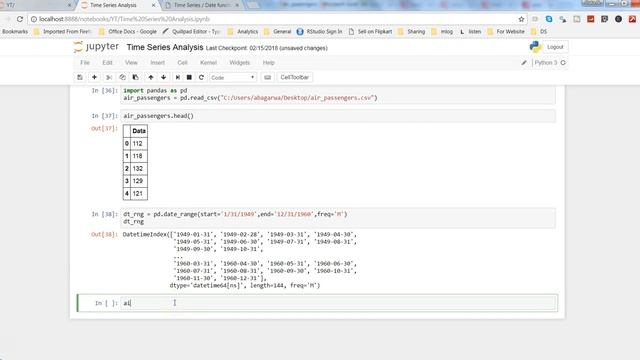Screen dimensions: 640x360
Task: Open General bookmark folder
Action: (278, 31)
